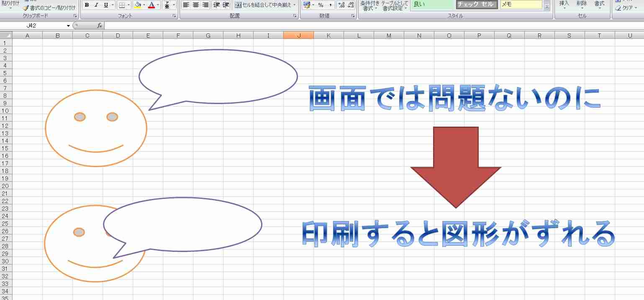Select the red down arrow shape
This screenshot has width=644, height=300.
point(456,167)
